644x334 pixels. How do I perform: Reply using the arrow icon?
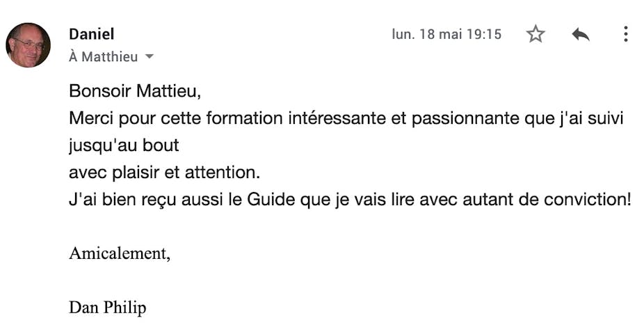tap(580, 35)
